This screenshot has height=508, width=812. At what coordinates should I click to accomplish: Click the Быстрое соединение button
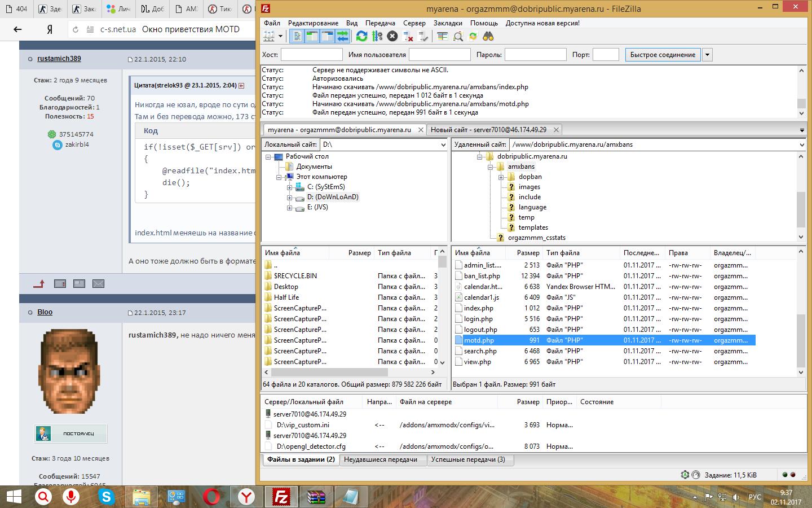coord(663,55)
